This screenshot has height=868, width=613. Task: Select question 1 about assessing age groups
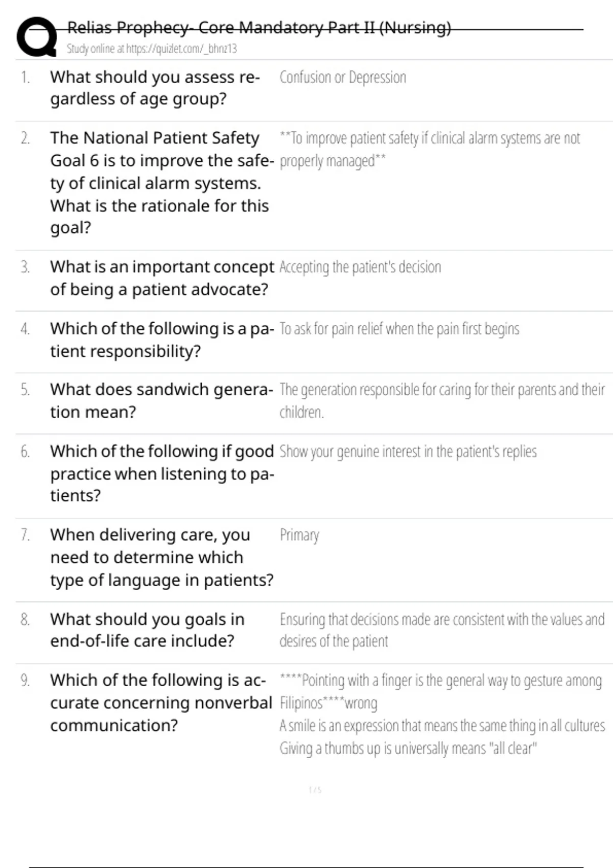tap(155, 88)
